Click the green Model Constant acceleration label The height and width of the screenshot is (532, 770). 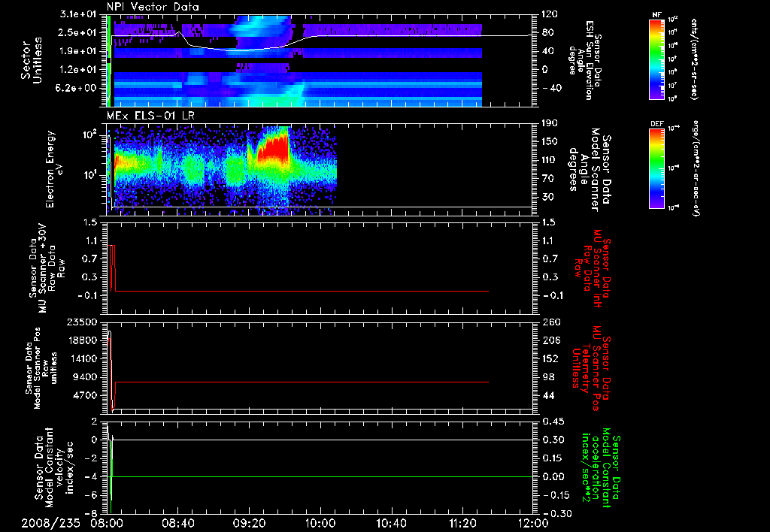point(601,467)
